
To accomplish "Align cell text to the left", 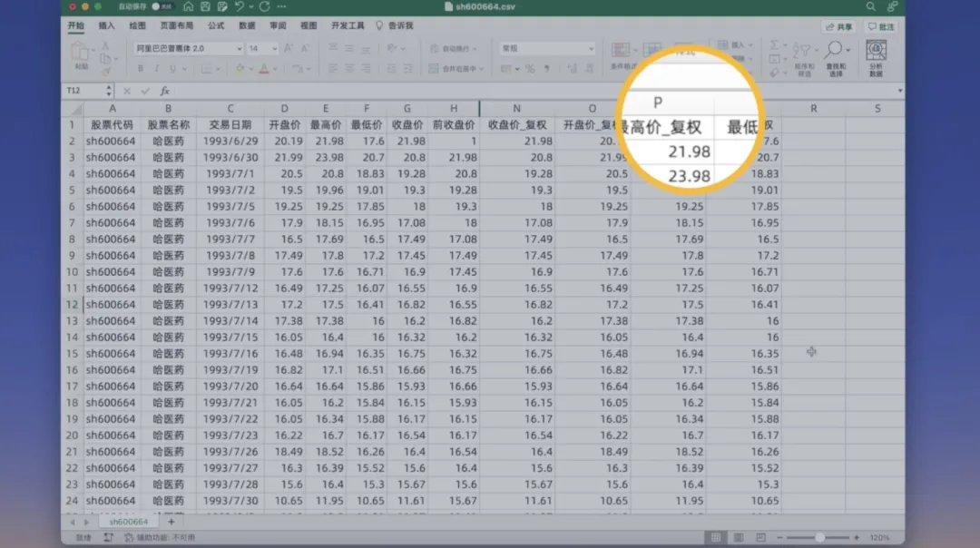I will click(333, 69).
